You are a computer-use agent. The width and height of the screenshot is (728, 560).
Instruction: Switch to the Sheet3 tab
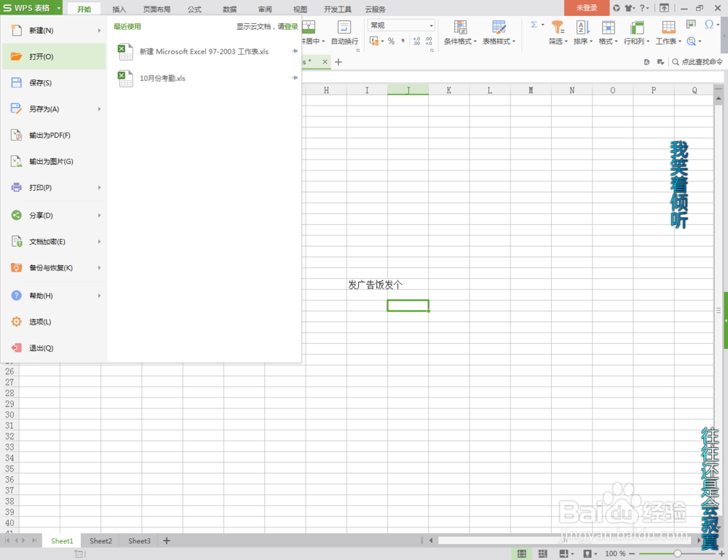click(x=139, y=541)
